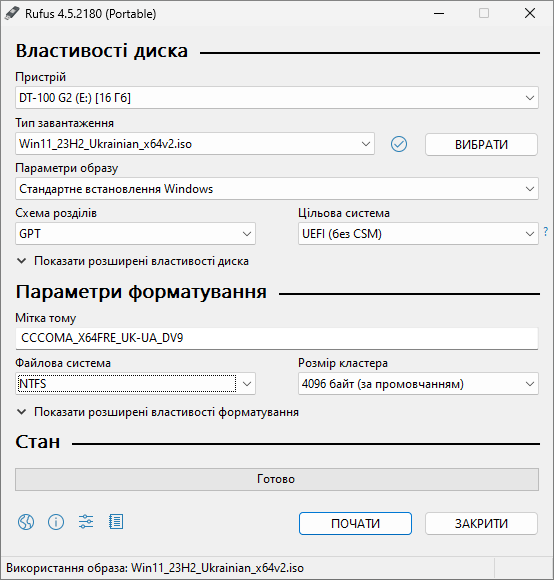Open the Цільова система UEFI dropdown
This screenshot has height=580, width=554.
click(x=418, y=233)
